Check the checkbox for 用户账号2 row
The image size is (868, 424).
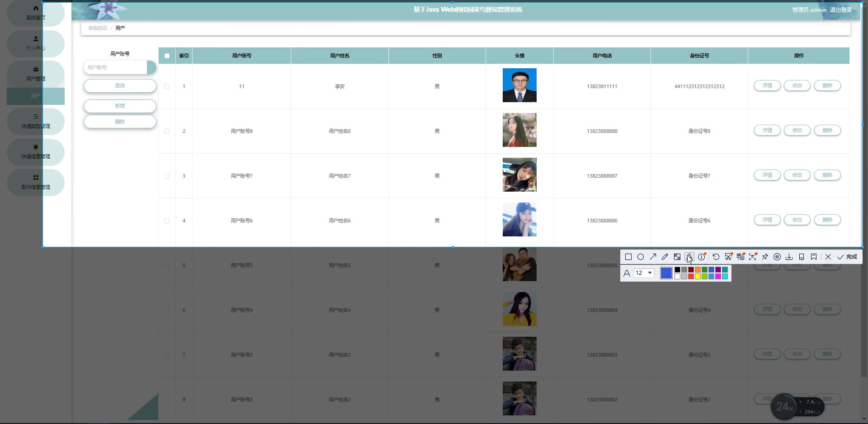click(x=167, y=400)
